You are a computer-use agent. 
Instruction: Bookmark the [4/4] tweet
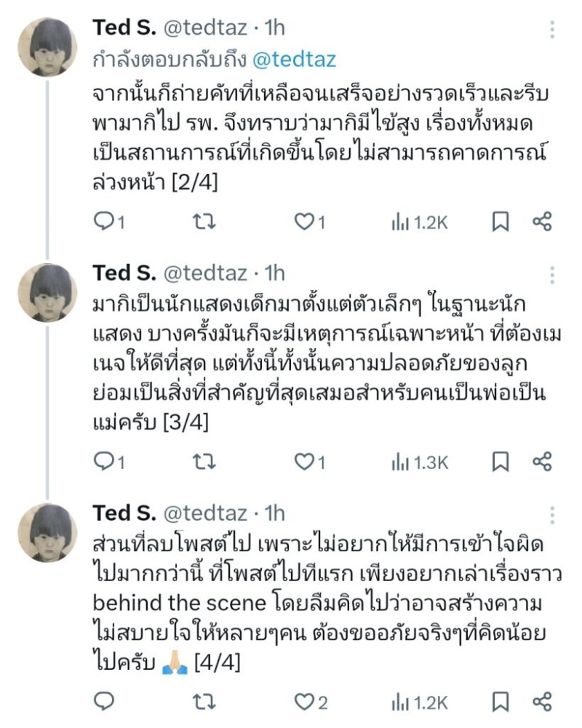[x=501, y=701]
